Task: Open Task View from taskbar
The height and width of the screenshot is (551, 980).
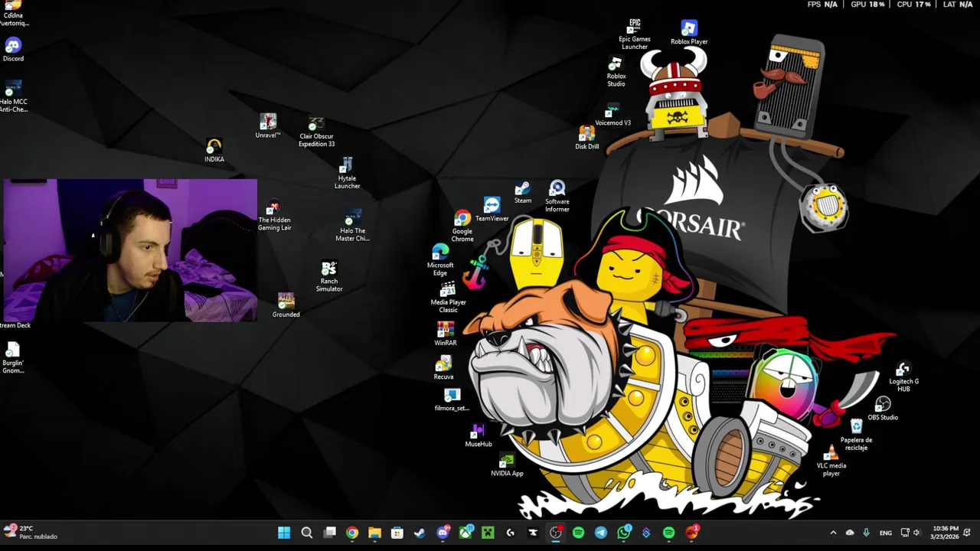Action: coord(329,533)
